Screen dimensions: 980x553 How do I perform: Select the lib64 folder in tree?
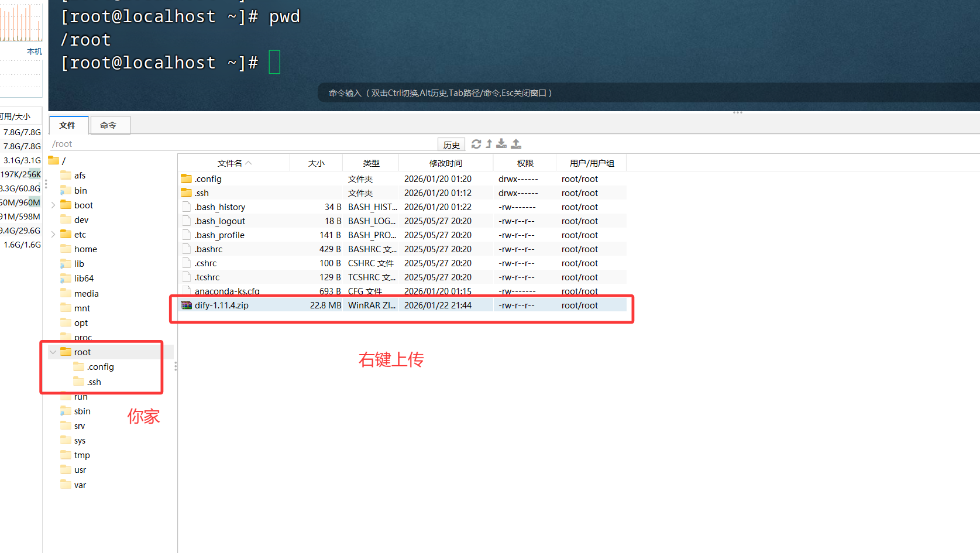pyautogui.click(x=77, y=279)
